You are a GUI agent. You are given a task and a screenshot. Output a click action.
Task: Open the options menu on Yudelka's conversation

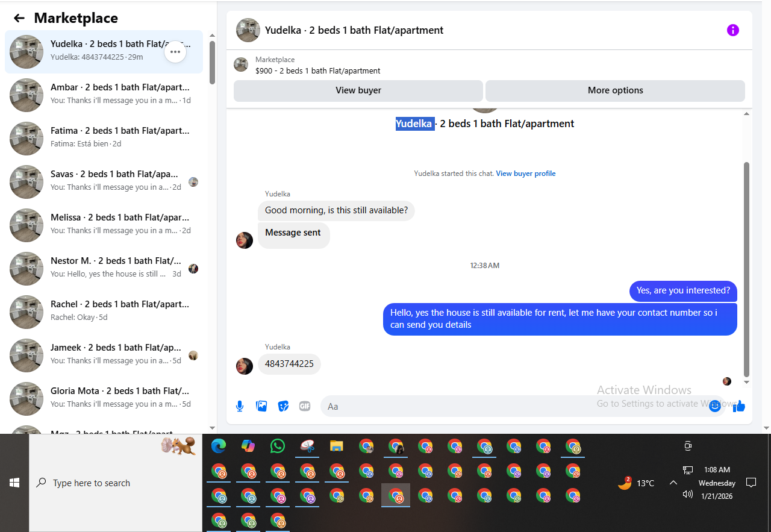(x=175, y=52)
